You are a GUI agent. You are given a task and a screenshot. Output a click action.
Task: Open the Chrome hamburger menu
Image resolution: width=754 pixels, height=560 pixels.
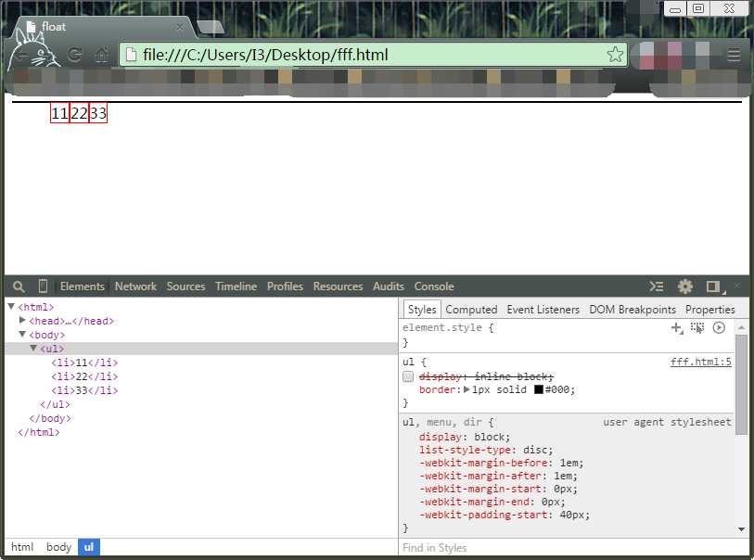tap(734, 55)
